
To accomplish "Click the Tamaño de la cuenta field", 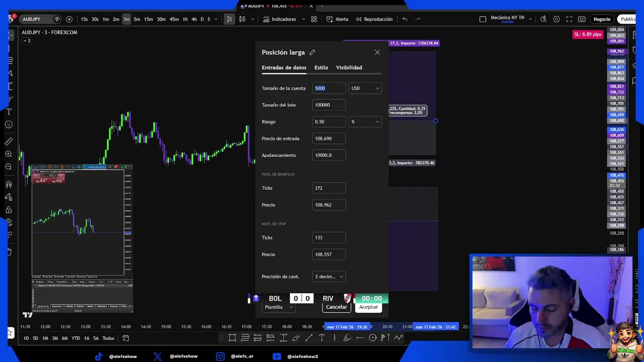I will (329, 88).
